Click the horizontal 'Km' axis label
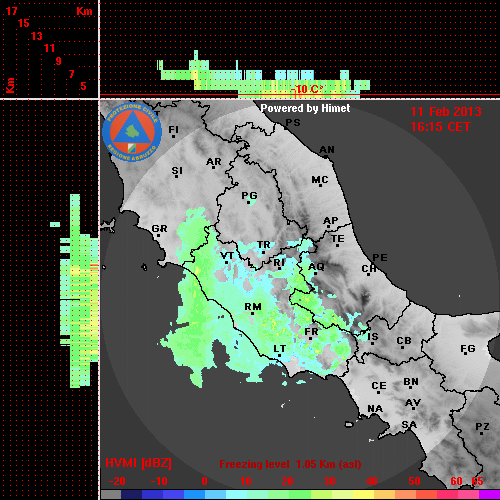Image resolution: width=500 pixels, height=500 pixels. [84, 11]
